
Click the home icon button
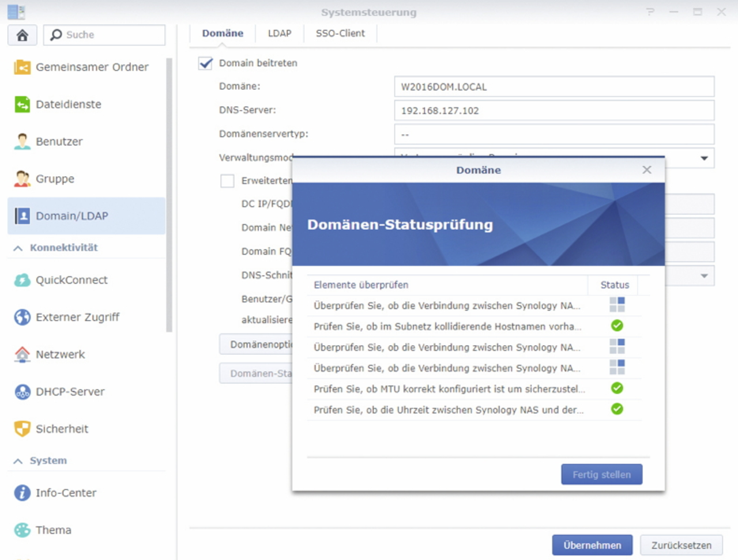click(x=22, y=35)
